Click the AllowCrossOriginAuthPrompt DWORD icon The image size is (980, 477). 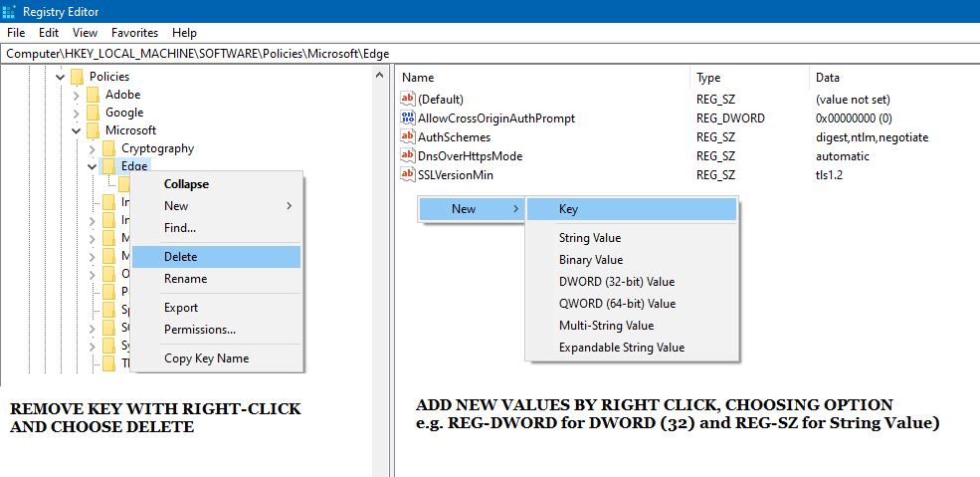click(408, 118)
